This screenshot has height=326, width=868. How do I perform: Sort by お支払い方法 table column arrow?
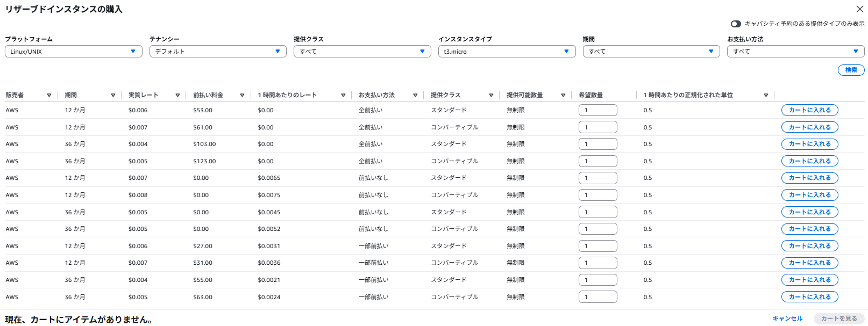[x=415, y=95]
